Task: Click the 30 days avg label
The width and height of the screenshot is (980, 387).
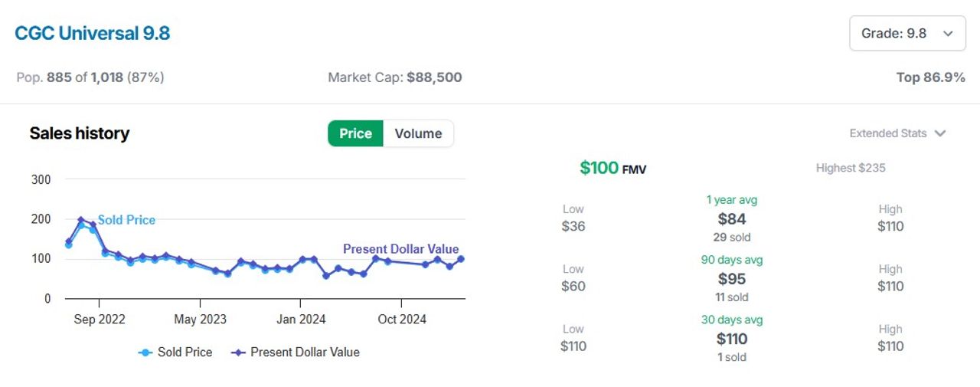Action: coord(732,320)
